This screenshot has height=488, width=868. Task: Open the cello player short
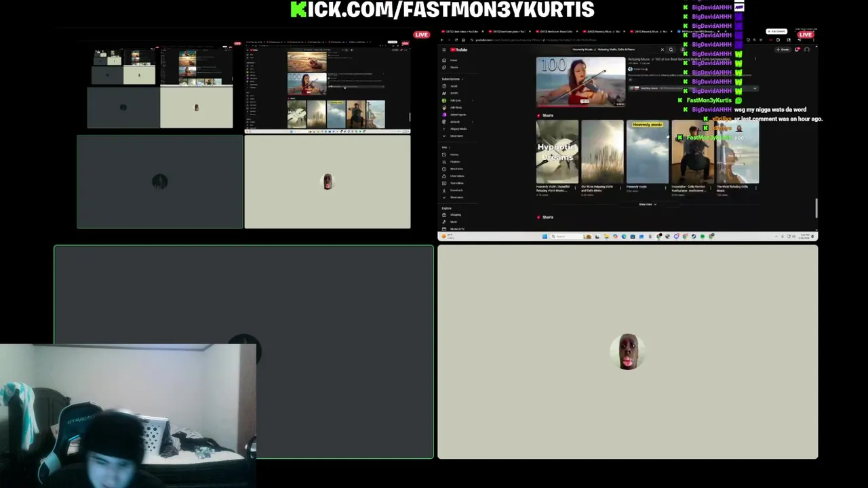point(692,152)
